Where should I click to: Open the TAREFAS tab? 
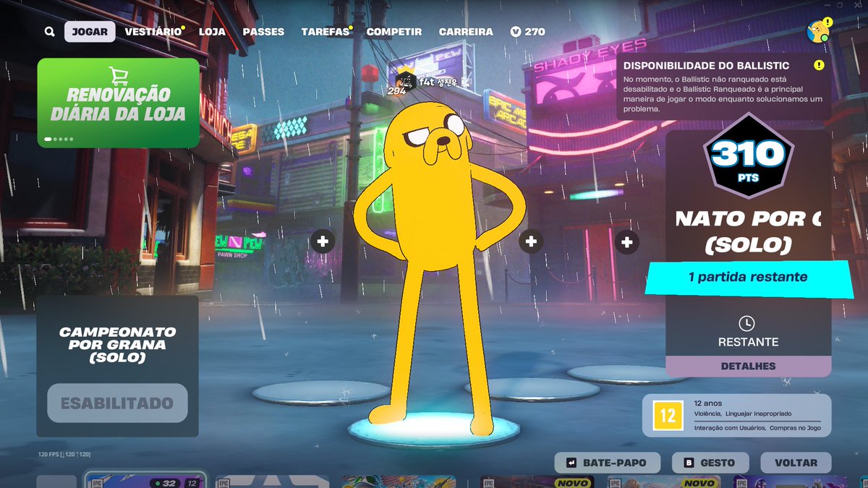(x=325, y=32)
